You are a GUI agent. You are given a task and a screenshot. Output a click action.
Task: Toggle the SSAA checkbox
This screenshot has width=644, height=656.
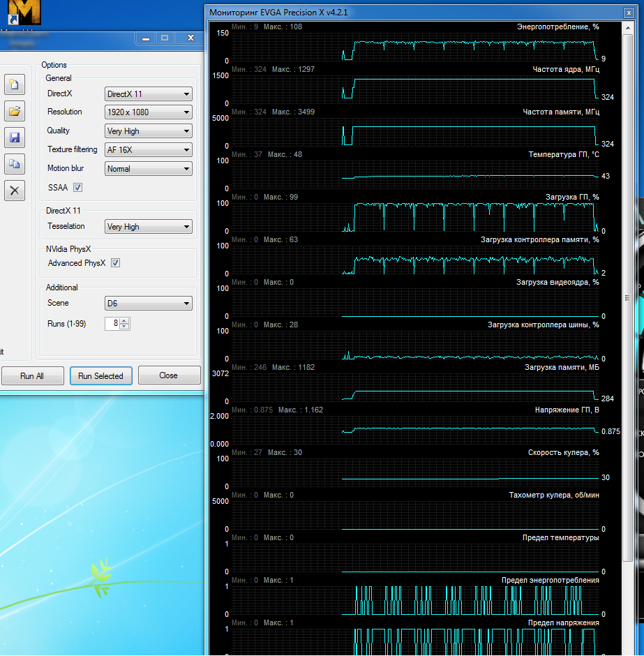(77, 188)
